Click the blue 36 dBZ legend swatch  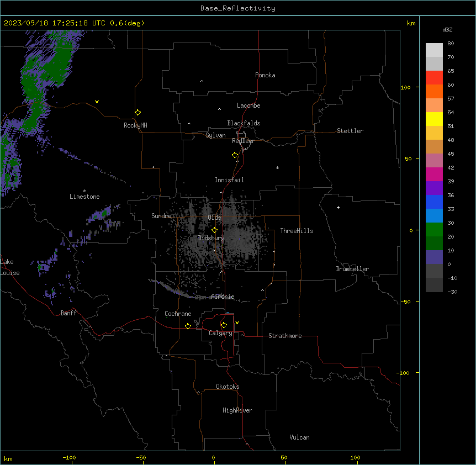pyautogui.click(x=434, y=202)
